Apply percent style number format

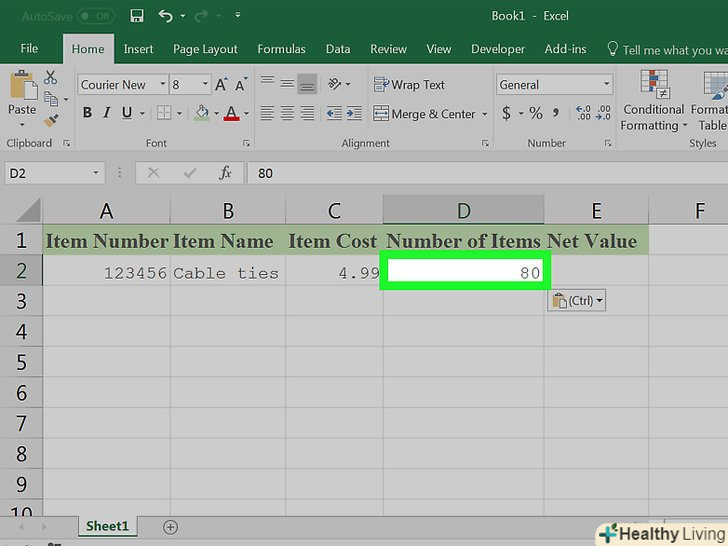[536, 114]
